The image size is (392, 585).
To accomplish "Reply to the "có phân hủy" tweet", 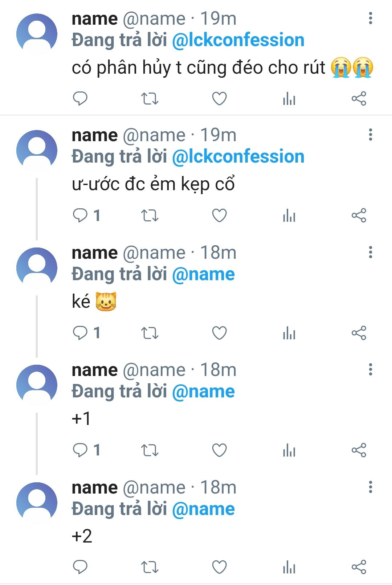I will 80,98.
